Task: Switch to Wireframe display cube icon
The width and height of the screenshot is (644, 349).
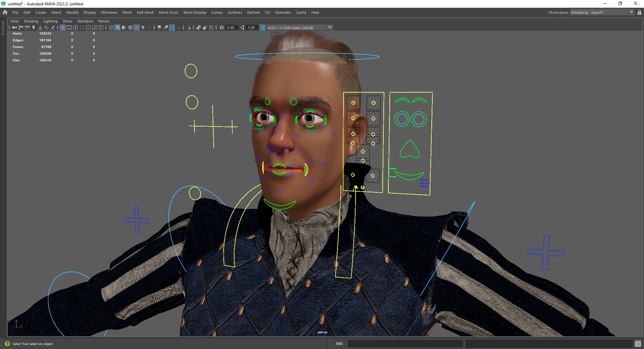Action: (x=111, y=28)
